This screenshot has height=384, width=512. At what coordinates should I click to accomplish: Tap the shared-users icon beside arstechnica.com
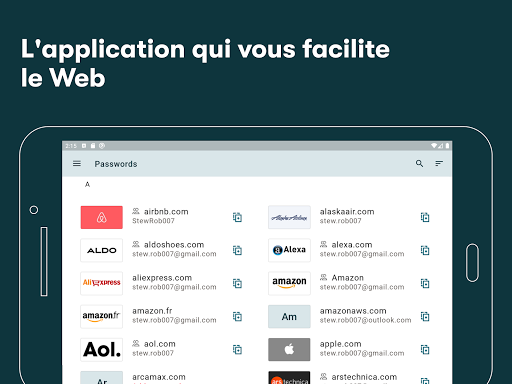coord(323,376)
